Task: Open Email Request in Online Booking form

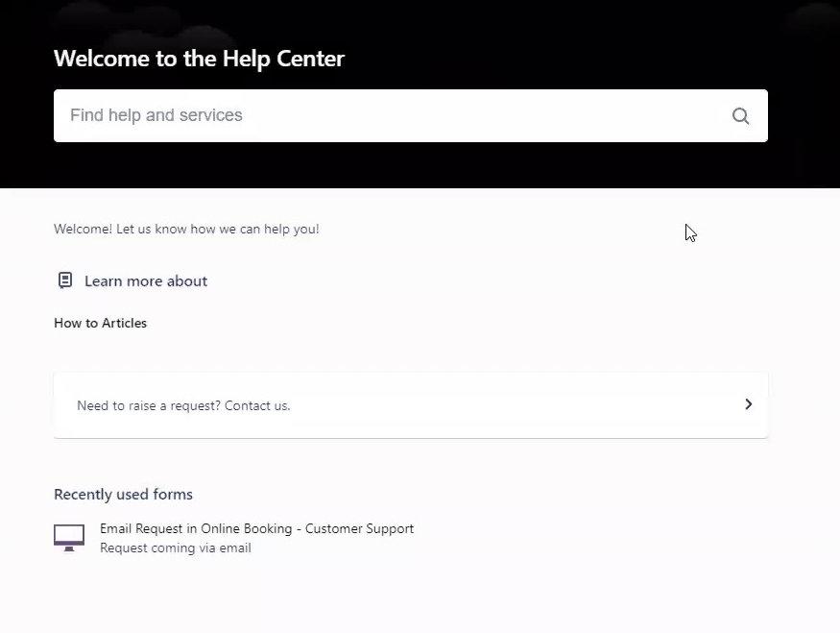Action: click(x=256, y=528)
